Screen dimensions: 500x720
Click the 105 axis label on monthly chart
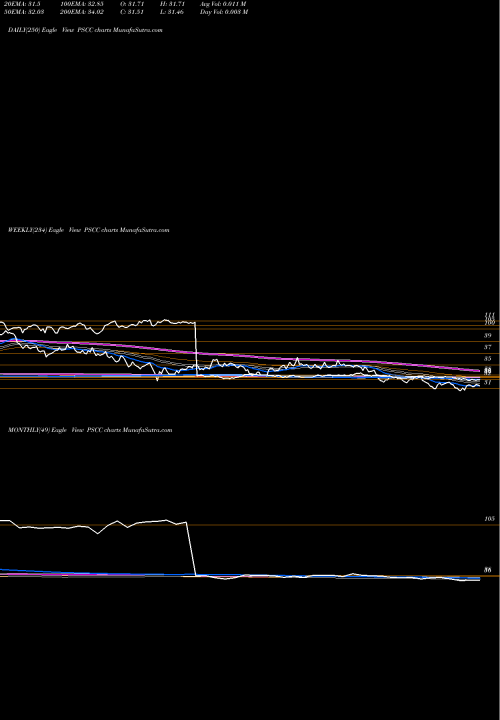(x=489, y=519)
